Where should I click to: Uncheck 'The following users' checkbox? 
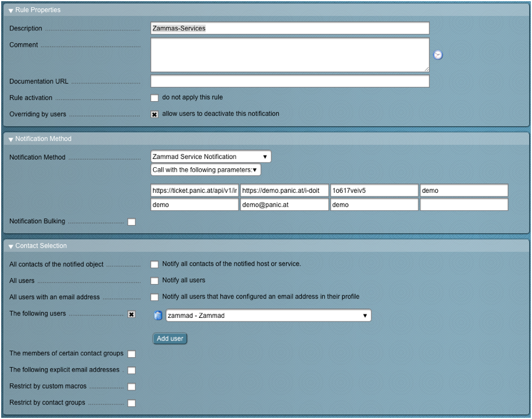tap(132, 314)
